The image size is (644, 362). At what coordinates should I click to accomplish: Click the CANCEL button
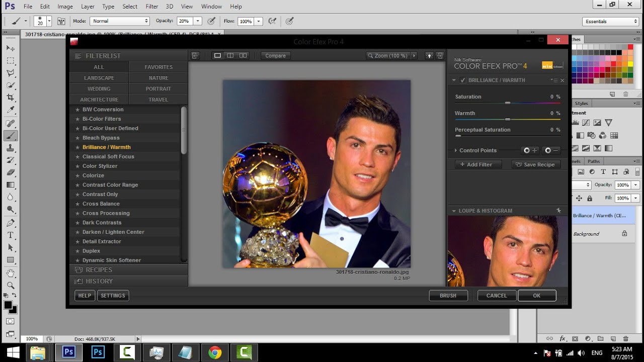(x=497, y=296)
